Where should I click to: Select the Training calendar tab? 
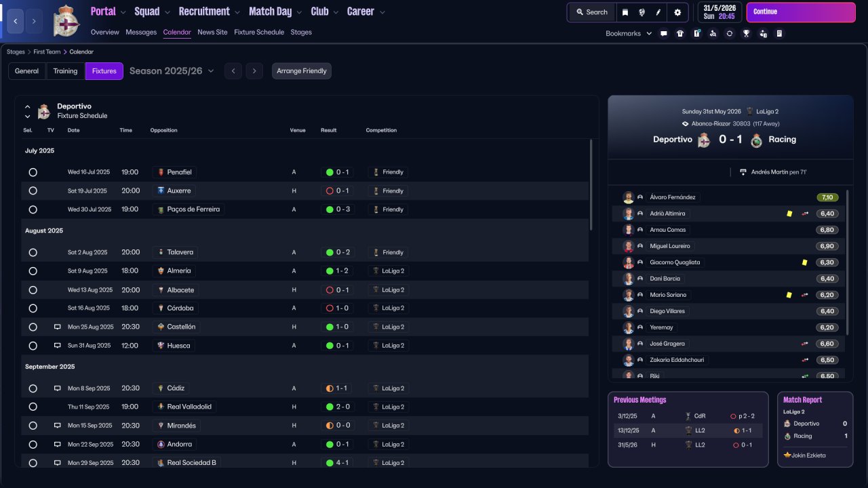pos(66,71)
